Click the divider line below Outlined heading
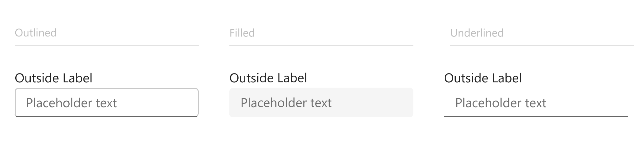Screen dimensions: 644x147 tap(107, 45)
